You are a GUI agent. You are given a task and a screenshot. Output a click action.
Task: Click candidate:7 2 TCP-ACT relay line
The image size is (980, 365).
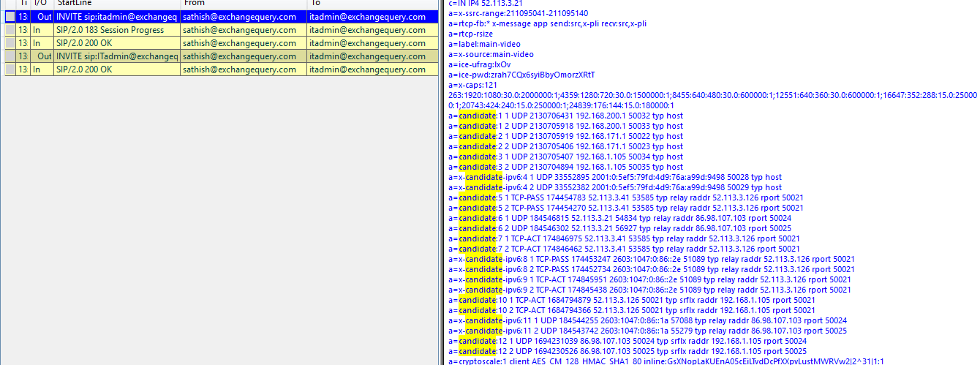tap(624, 249)
